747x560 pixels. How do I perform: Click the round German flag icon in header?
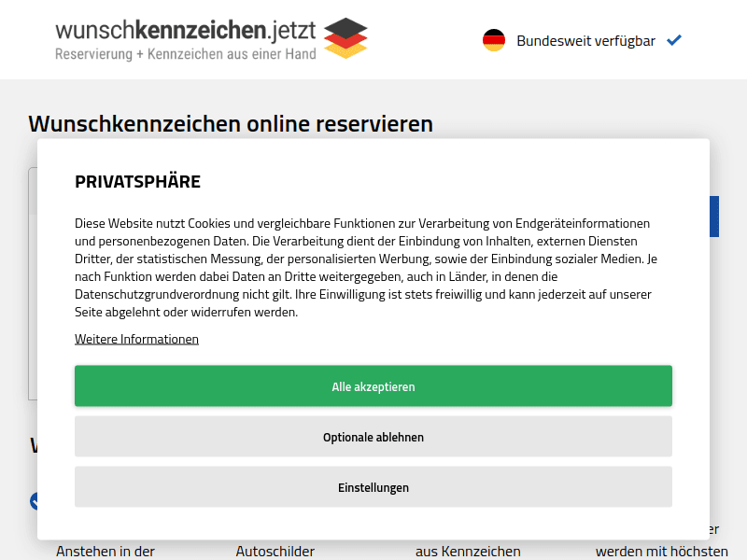pos(494,40)
